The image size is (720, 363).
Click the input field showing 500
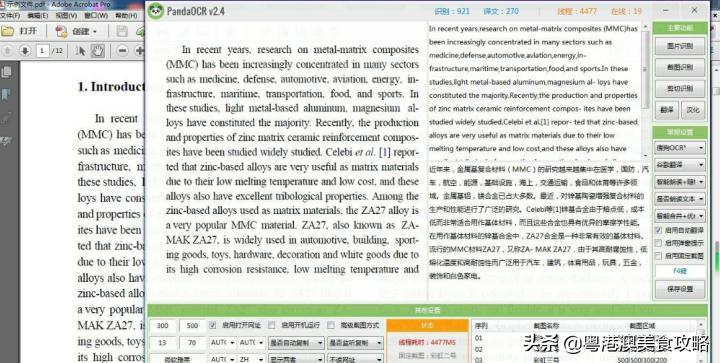click(192, 326)
